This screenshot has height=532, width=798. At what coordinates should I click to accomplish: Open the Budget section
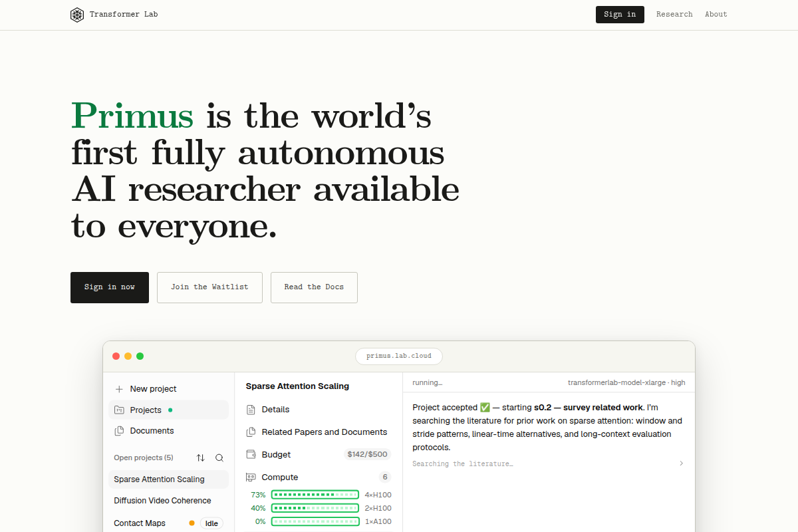[319, 455]
